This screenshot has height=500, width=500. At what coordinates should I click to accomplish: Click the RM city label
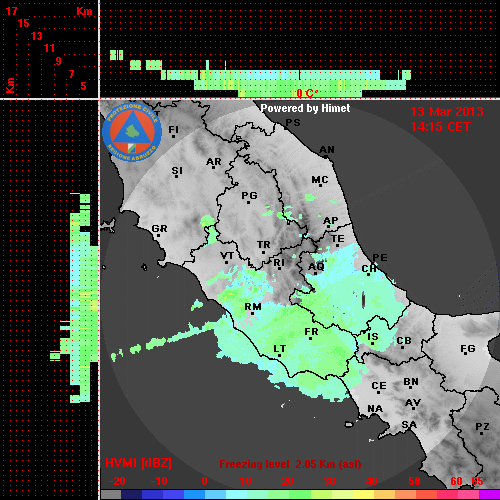[253, 307]
